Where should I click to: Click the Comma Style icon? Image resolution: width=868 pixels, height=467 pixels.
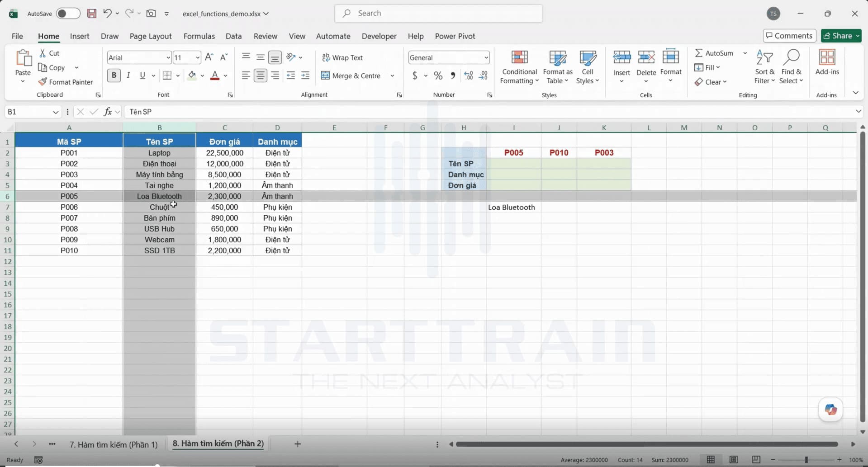pyautogui.click(x=453, y=75)
